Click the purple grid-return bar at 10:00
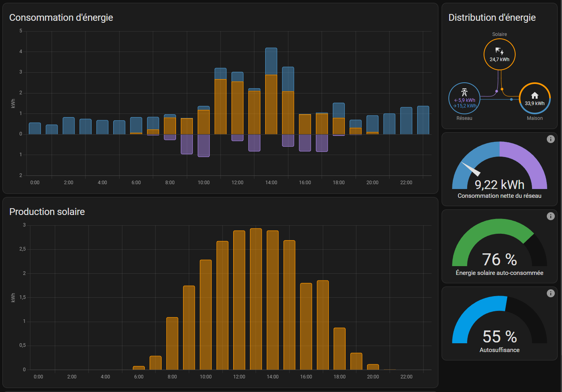 204,145
